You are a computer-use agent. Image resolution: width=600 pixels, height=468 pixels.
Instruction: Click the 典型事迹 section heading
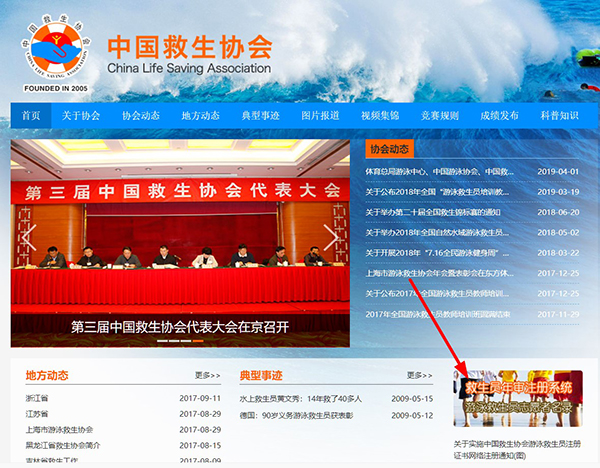pos(261,375)
